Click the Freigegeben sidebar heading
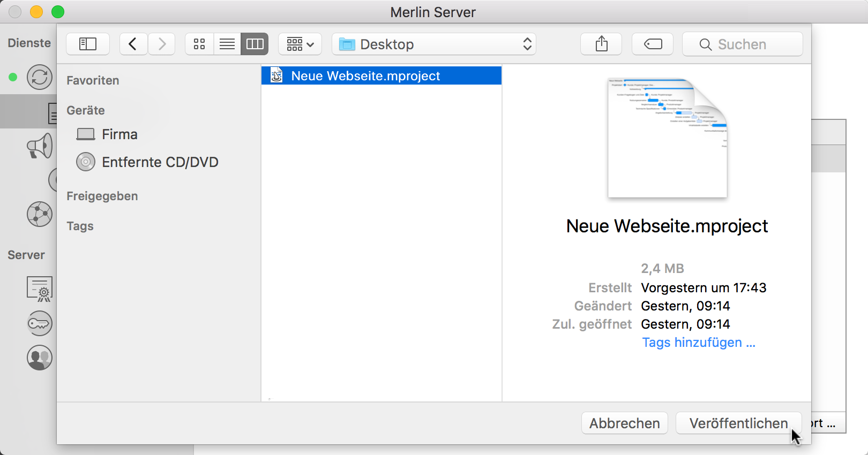868x455 pixels. [102, 196]
